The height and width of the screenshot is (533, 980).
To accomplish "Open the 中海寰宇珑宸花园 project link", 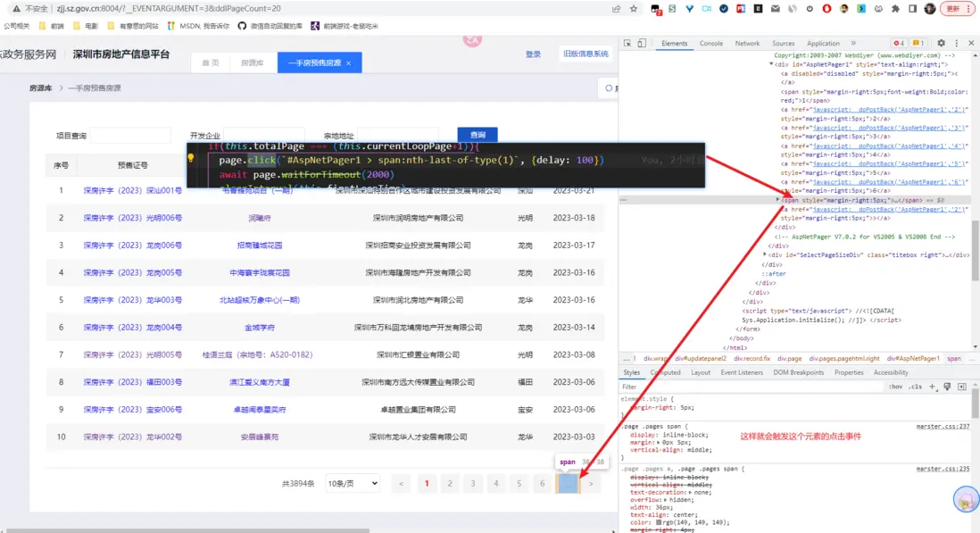I will coord(260,273).
